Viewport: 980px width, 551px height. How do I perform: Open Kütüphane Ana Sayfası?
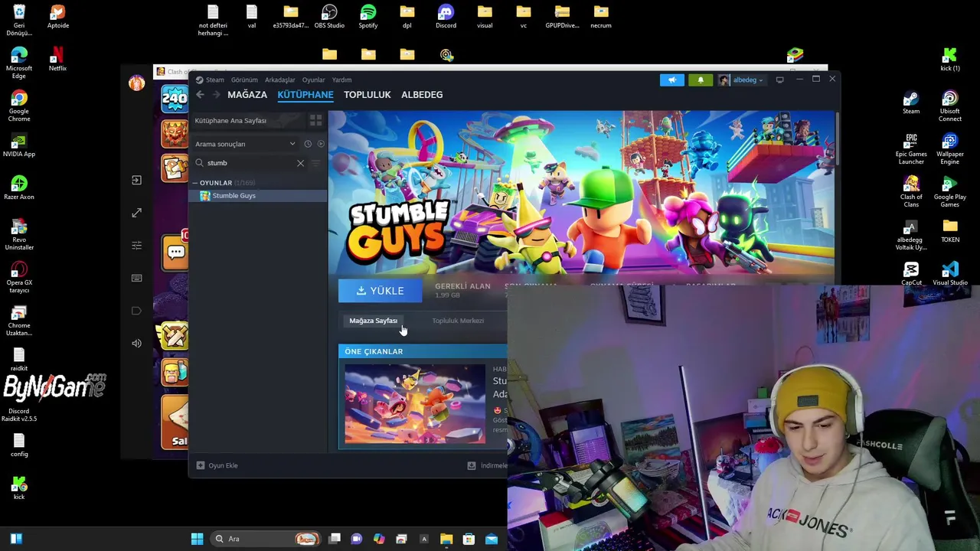click(230, 121)
